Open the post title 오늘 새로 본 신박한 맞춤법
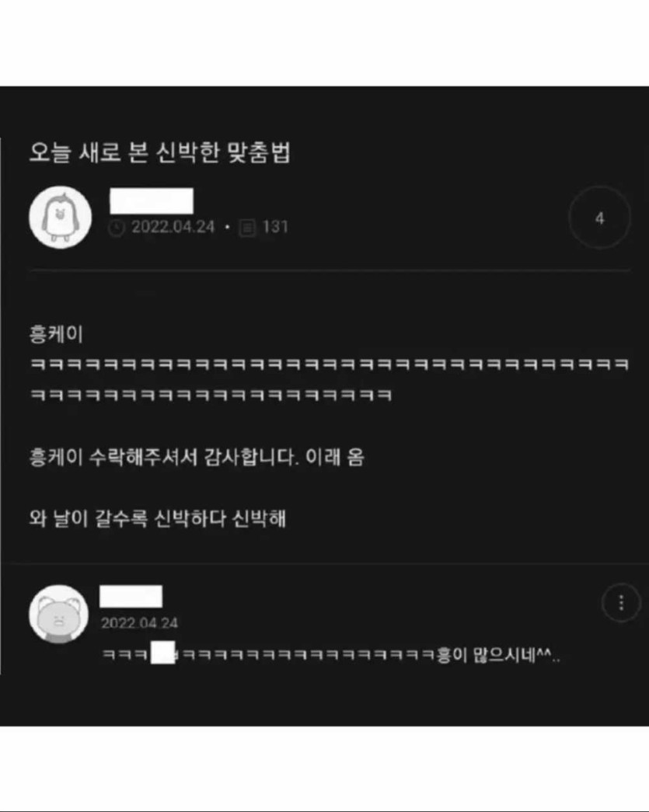Image resolution: width=649 pixels, height=812 pixels. click(159, 152)
